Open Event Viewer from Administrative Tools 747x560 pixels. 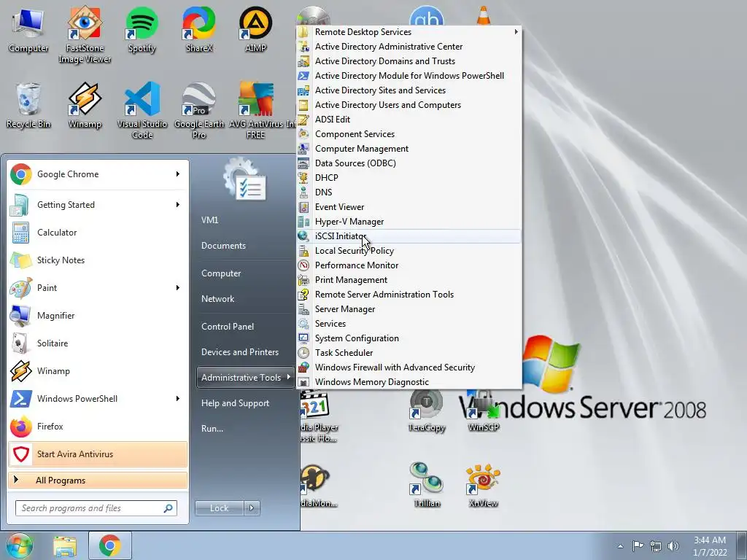click(x=409, y=206)
